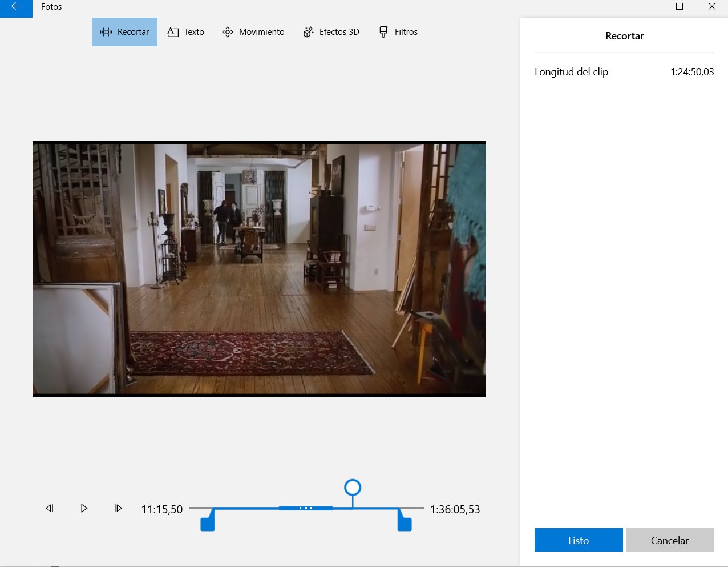
Task: Click the end time 1:36:05,53
Action: (x=455, y=509)
